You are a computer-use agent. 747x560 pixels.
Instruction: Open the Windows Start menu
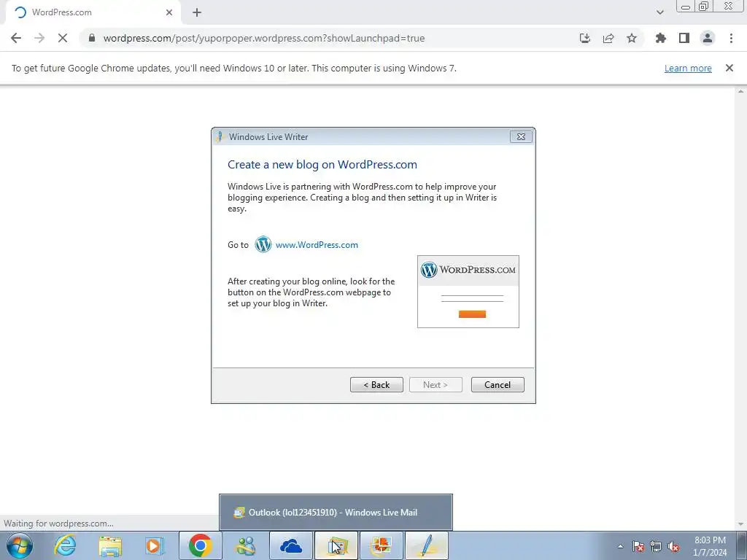click(19, 545)
